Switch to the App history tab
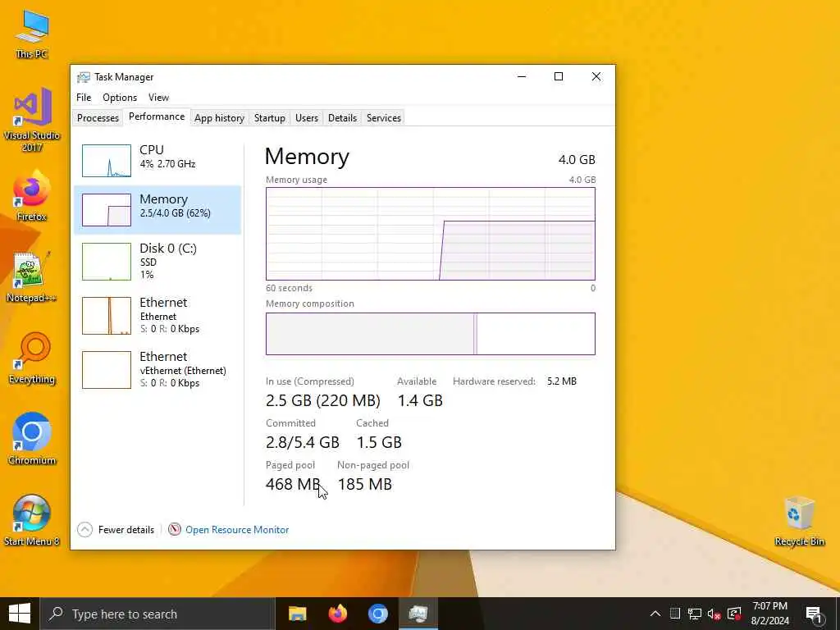Image resolution: width=840 pixels, height=630 pixels. pos(219,118)
